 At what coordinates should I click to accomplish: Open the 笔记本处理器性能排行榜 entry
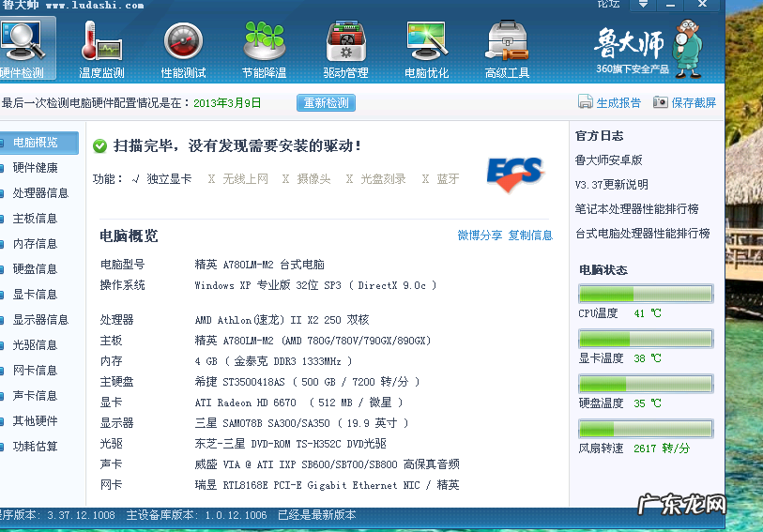[x=636, y=209]
